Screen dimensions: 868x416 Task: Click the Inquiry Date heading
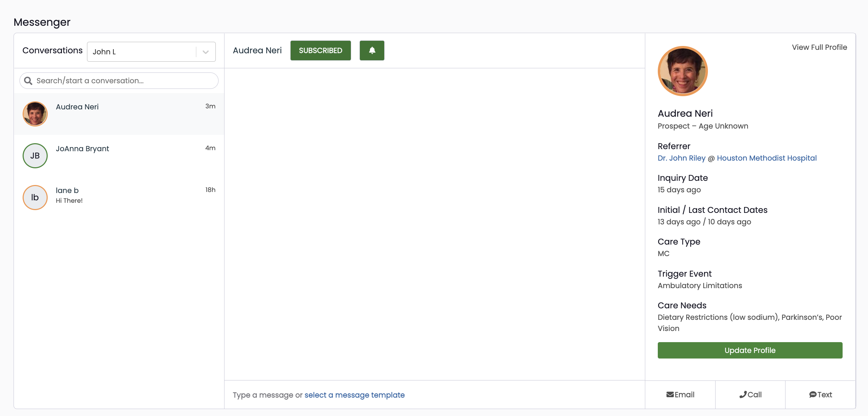click(682, 178)
